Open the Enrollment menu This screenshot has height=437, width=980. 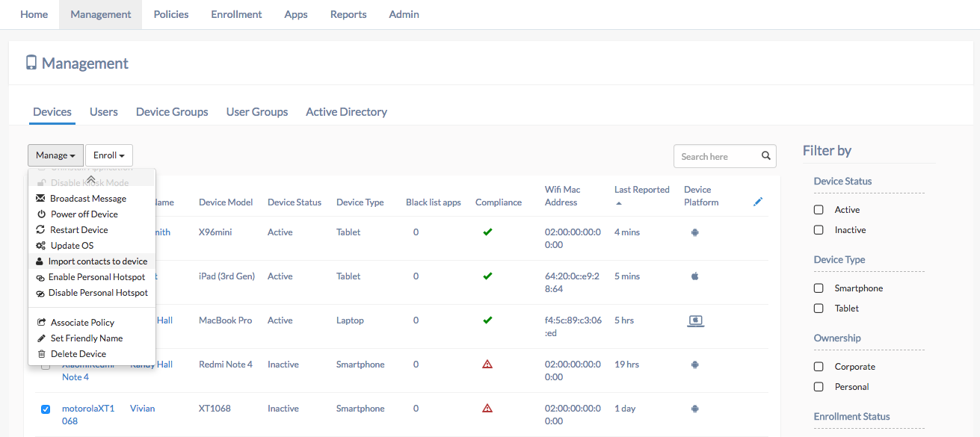(x=236, y=14)
